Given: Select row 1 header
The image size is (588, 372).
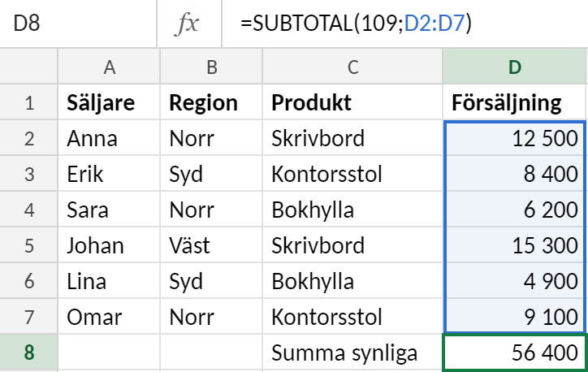Looking at the screenshot, I should click(29, 102).
